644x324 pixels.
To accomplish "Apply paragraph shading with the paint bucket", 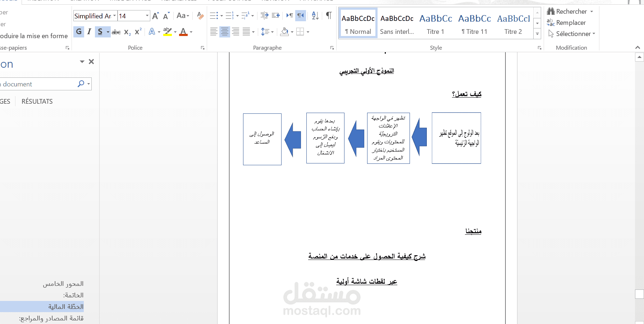I will coord(284,32).
